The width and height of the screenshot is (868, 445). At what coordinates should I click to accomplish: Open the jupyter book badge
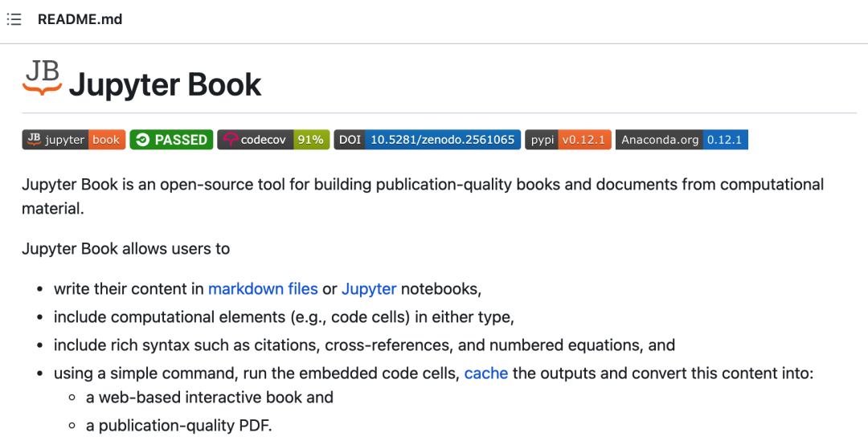pyautogui.click(x=74, y=140)
